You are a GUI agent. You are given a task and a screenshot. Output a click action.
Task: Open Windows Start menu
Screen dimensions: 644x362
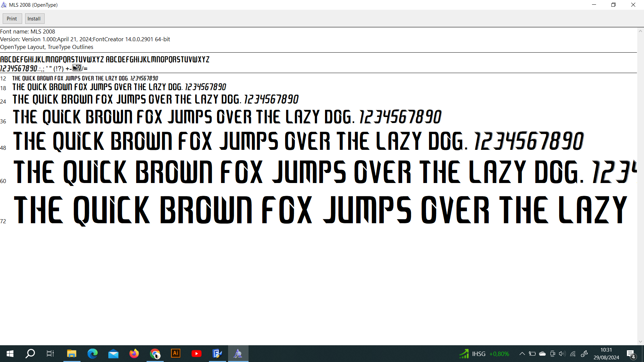10,354
